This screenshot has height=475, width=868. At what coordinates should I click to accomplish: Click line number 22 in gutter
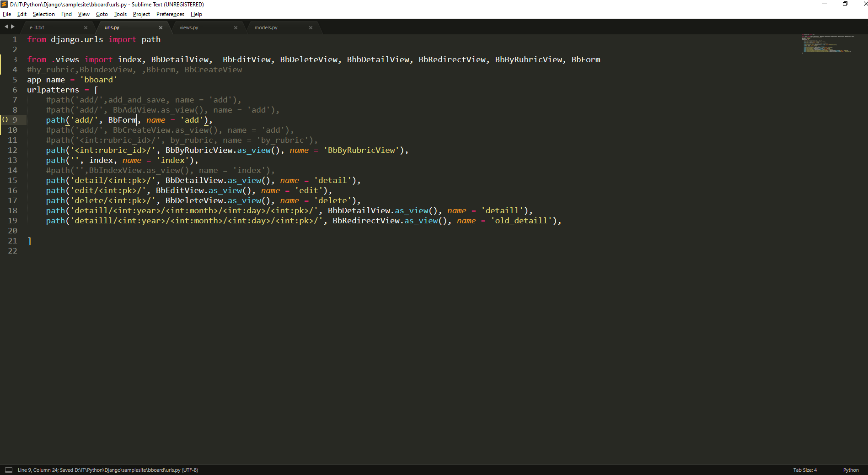[x=12, y=251]
